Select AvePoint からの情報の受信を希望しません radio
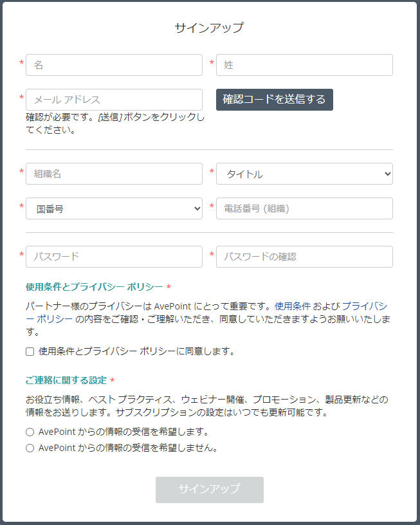The height and width of the screenshot is (525, 420). [x=30, y=448]
